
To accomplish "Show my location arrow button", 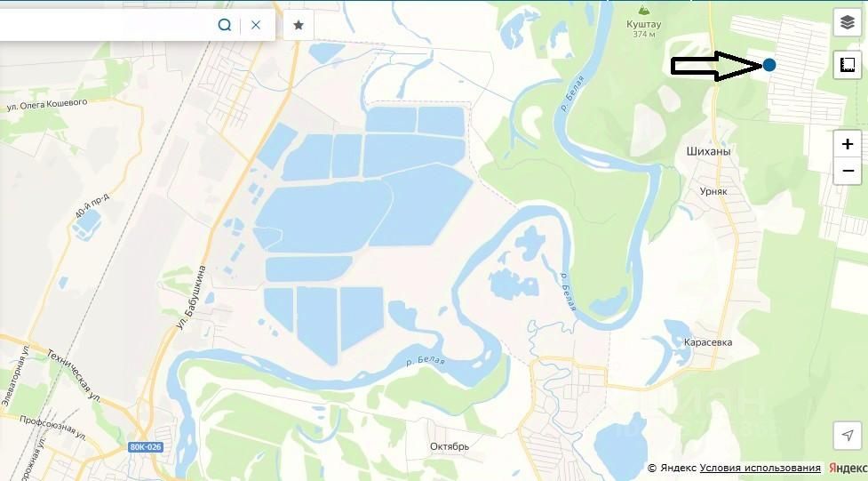I will (847, 435).
